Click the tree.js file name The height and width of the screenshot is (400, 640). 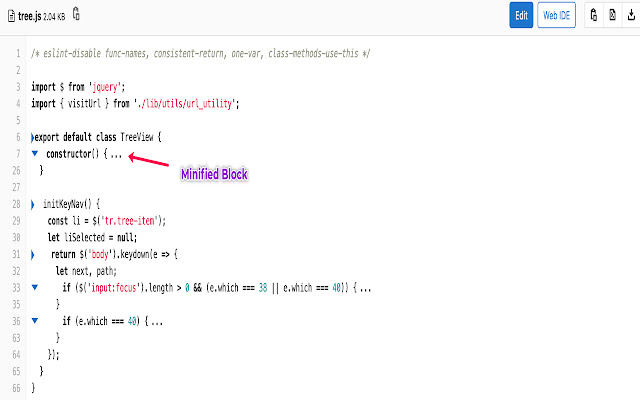point(29,16)
